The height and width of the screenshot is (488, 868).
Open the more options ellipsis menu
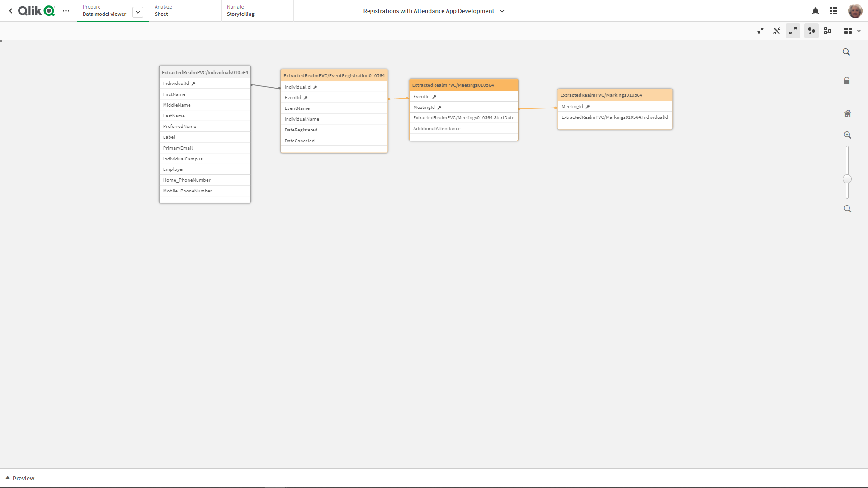coord(66,11)
